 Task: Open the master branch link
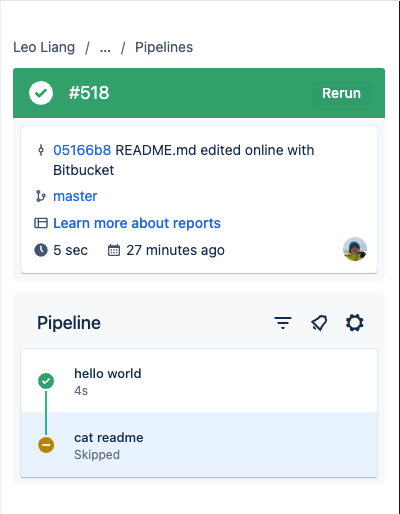[75, 196]
